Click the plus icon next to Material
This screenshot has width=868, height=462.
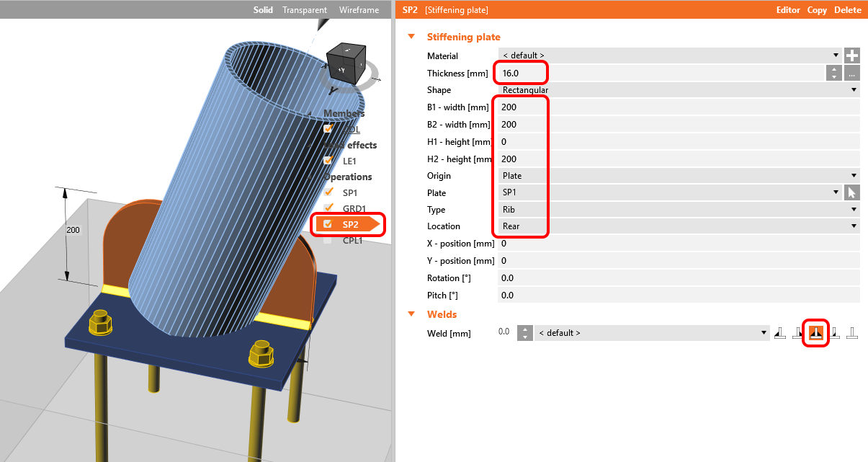pos(852,55)
